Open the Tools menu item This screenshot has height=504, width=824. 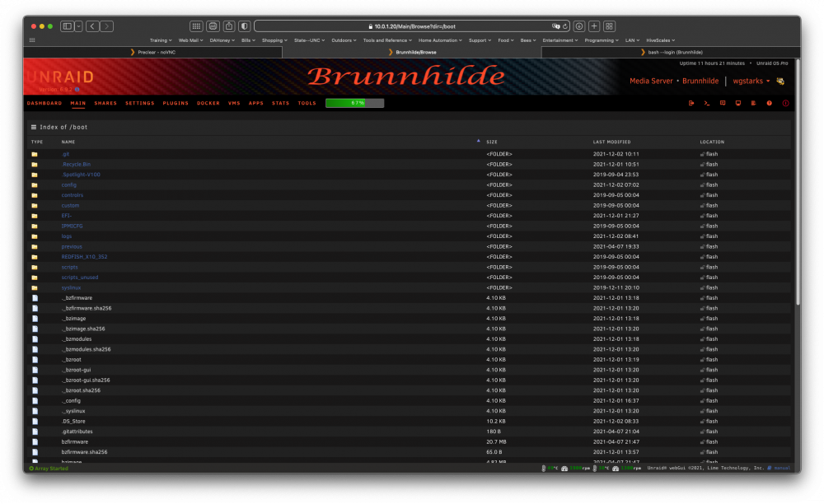pos(307,104)
